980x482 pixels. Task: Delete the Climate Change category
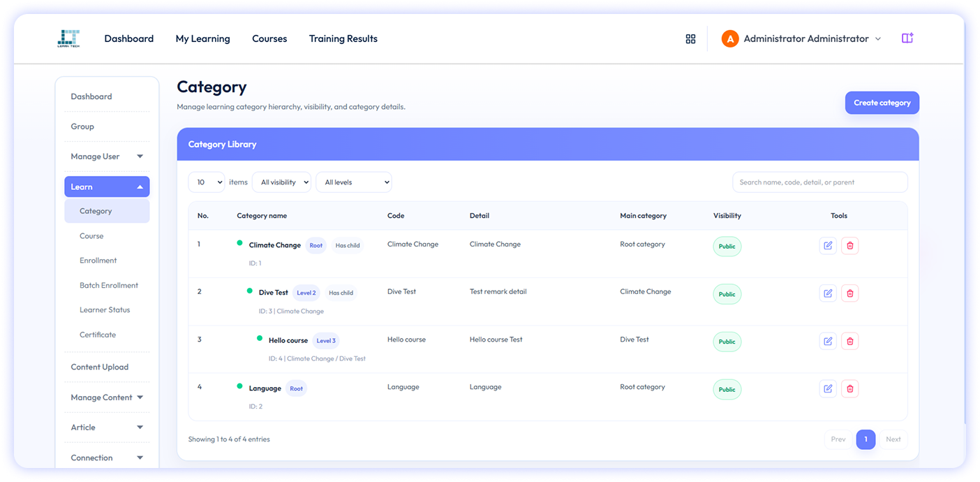tap(849, 245)
